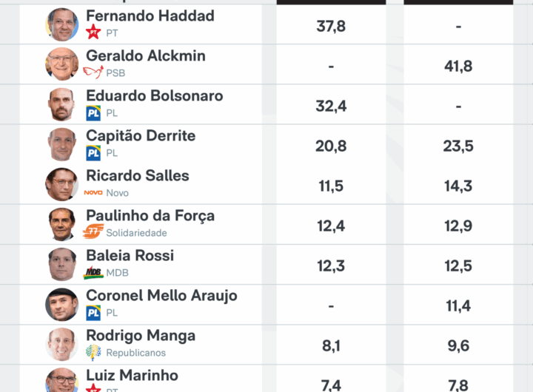
Task: Click Geraldo Alckmin's 41,8 poll value
Action: [458, 67]
